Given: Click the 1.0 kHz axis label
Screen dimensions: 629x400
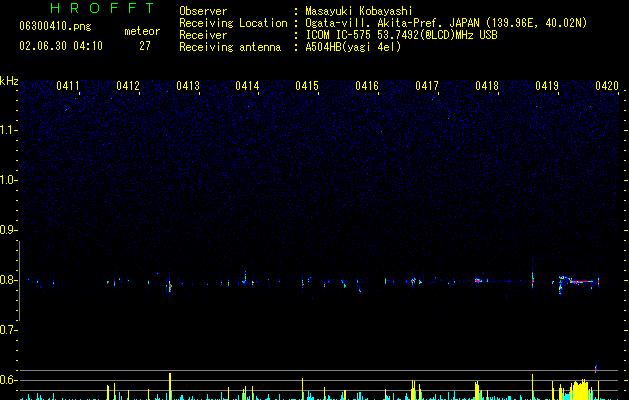Looking at the screenshot, I should (x=8, y=180).
